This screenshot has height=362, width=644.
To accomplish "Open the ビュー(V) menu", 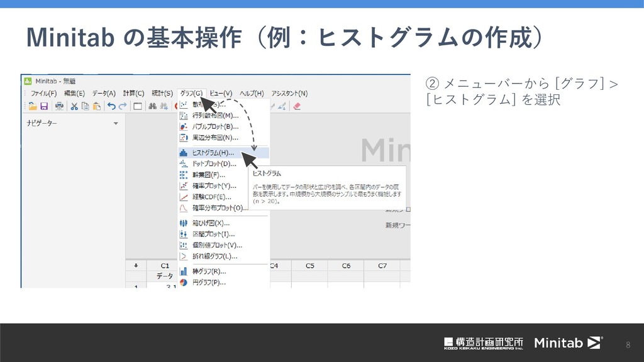I will (x=221, y=94).
